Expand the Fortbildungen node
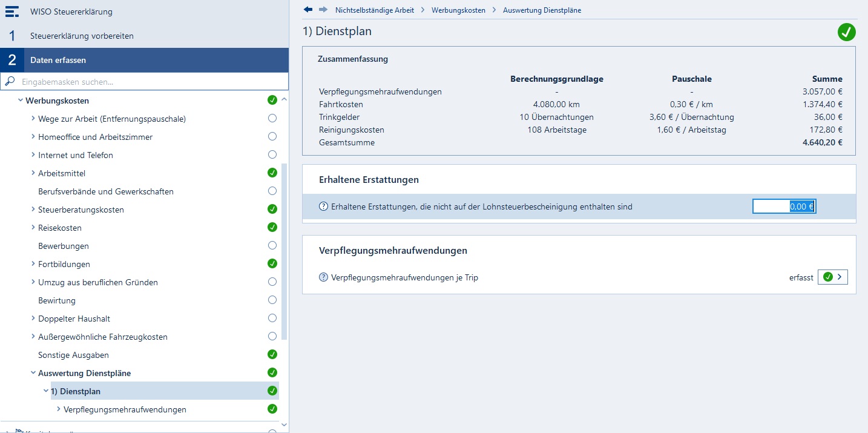 coord(33,264)
